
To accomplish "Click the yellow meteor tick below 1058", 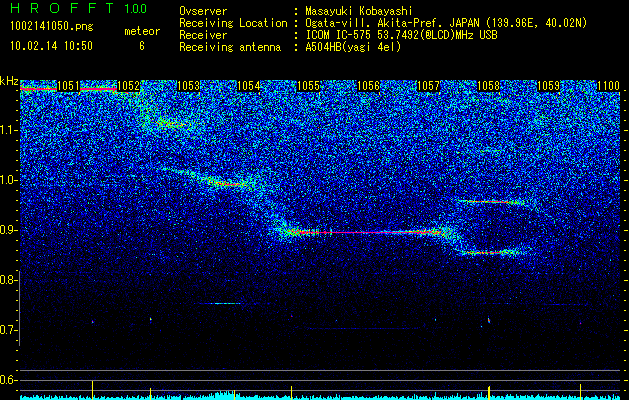I will (489, 392).
